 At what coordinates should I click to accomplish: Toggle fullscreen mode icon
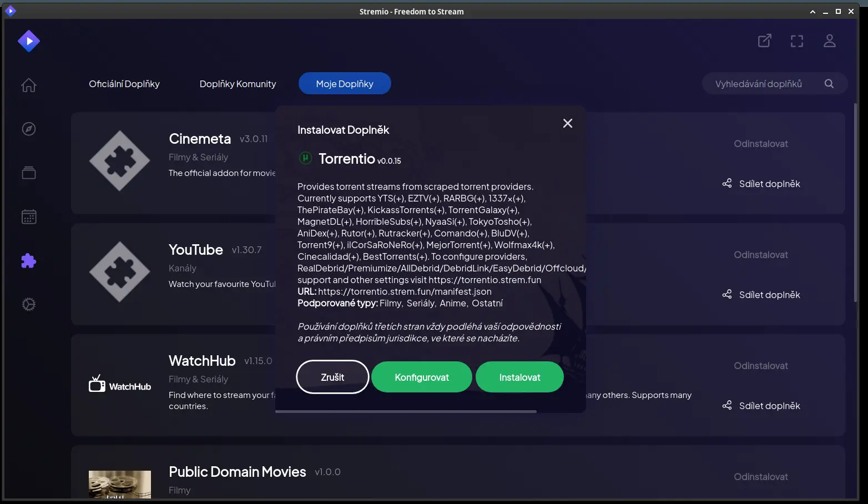tap(797, 41)
